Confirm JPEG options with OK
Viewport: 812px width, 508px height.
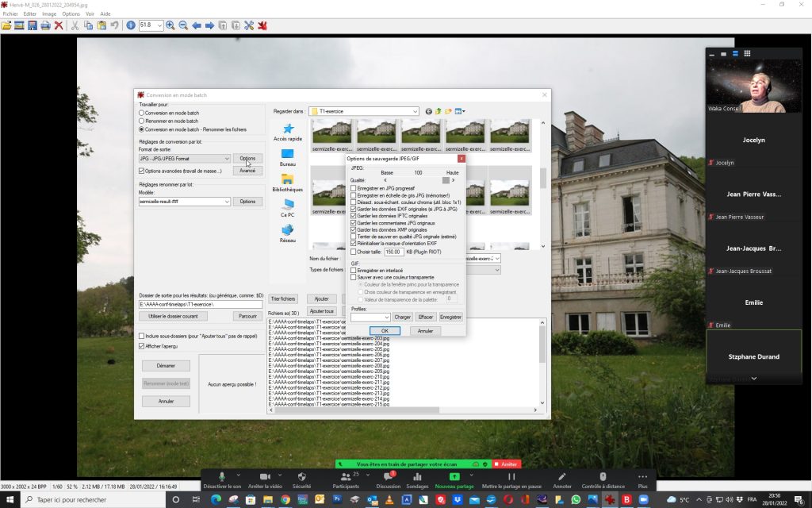[385, 331]
